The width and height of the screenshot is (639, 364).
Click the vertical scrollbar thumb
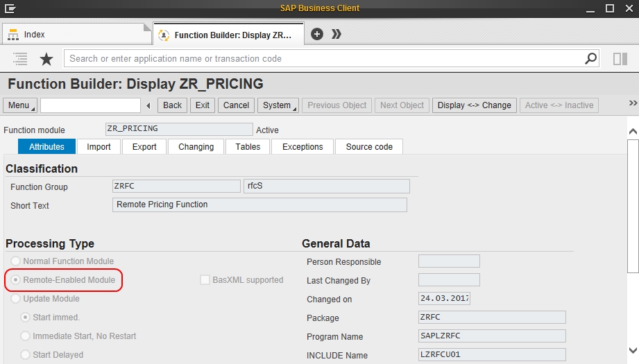(633, 206)
